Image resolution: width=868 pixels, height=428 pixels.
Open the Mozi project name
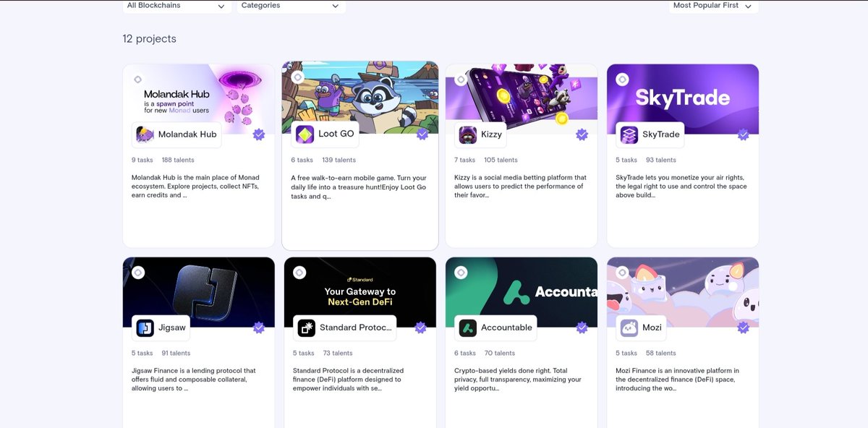pyautogui.click(x=652, y=328)
